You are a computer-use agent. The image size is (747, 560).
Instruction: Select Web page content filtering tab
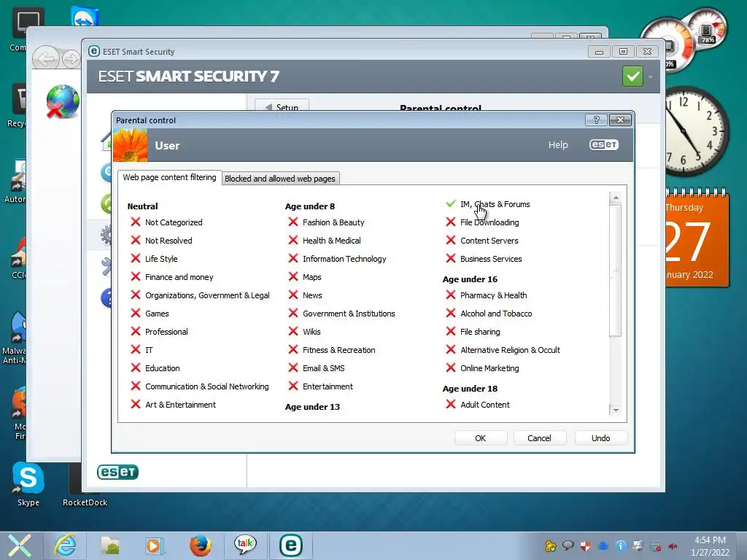[169, 178]
